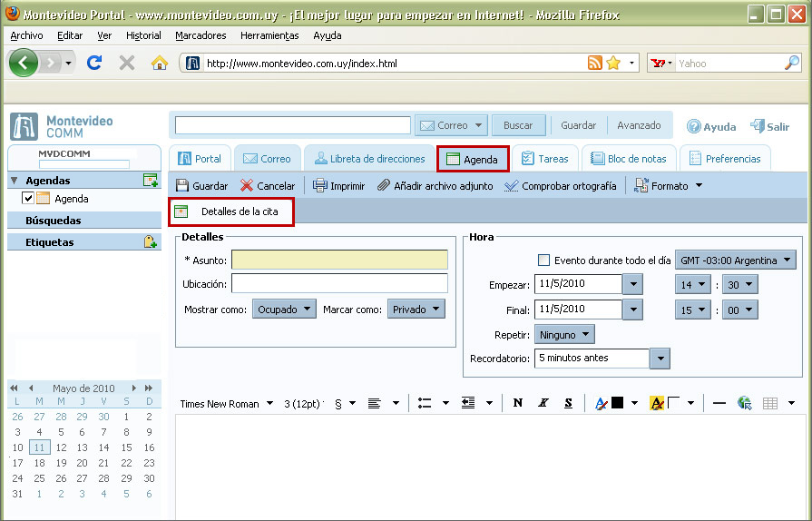Open the Recordatorio reminder dropdown
The height and width of the screenshot is (521, 812).
coord(660,359)
